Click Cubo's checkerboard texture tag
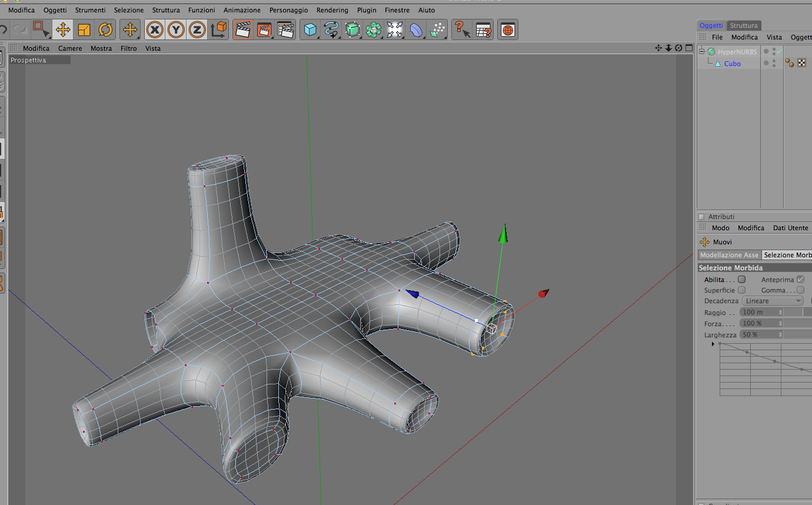Image resolution: width=812 pixels, height=505 pixels. tap(801, 63)
